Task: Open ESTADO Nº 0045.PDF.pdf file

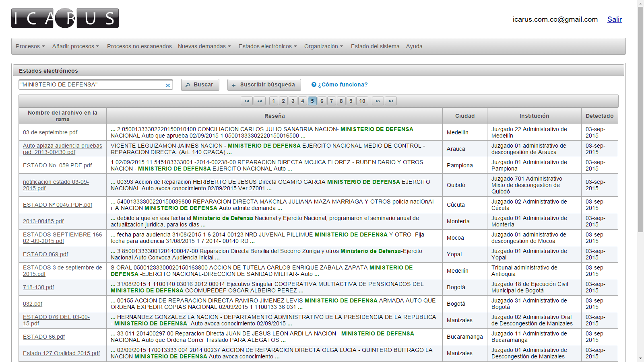Action: tap(58, 205)
